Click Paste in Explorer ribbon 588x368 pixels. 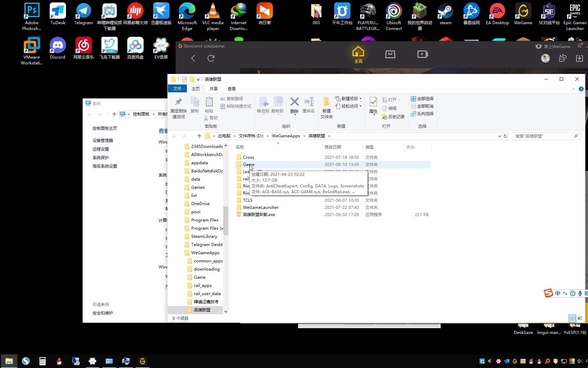click(209, 105)
